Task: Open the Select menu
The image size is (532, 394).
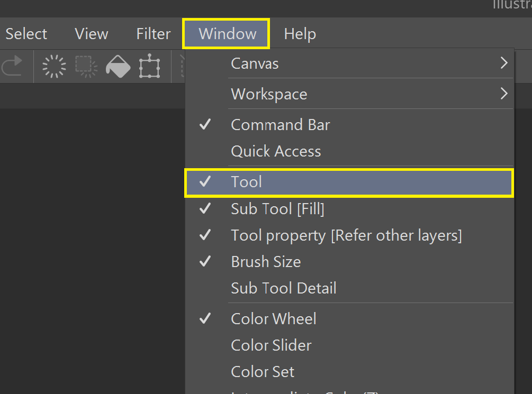Action: click(26, 34)
